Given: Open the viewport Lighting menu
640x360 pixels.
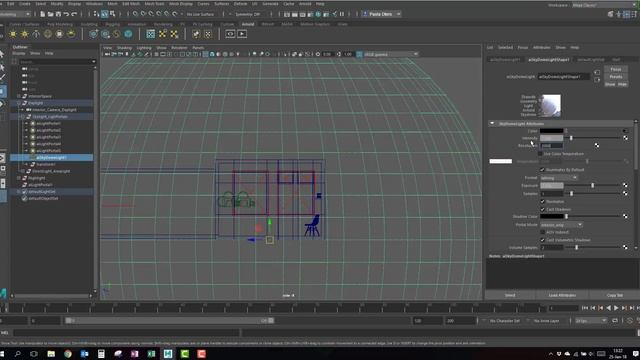Looking at the screenshot, I should point(144,48).
